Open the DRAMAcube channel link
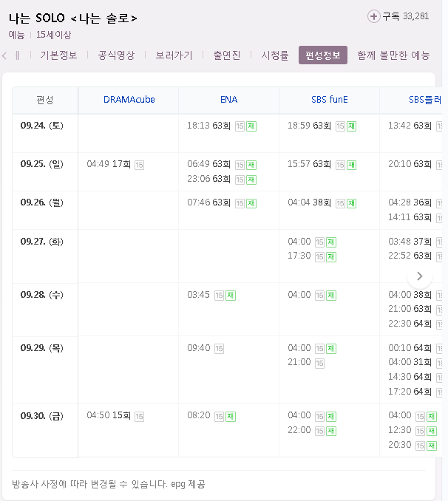The height and width of the screenshot is (501, 448). pos(129,100)
